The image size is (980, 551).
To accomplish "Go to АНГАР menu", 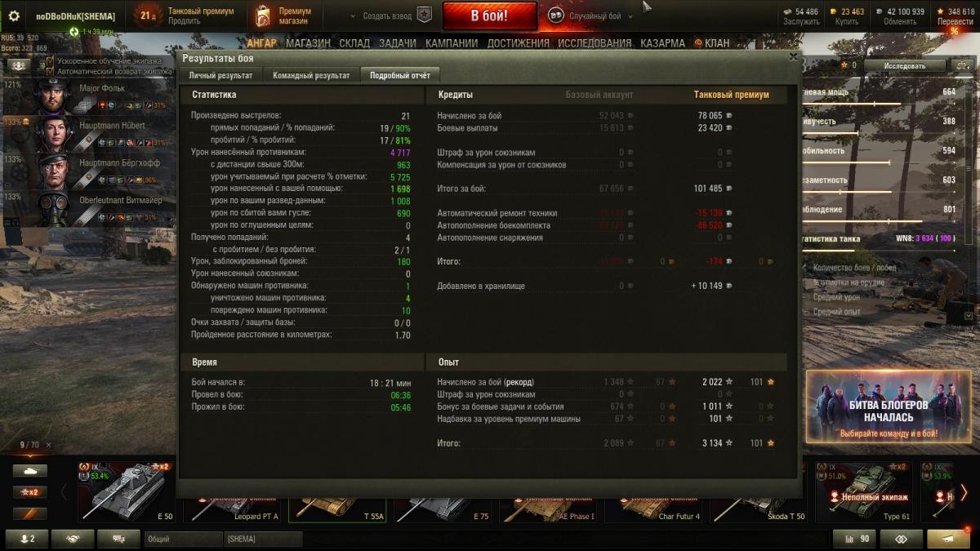I will coord(262,43).
